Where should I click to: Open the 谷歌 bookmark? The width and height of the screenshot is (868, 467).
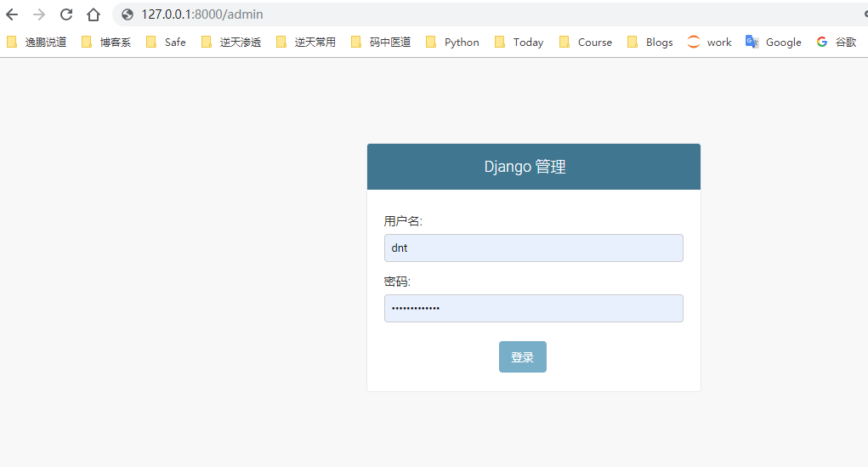(x=837, y=42)
